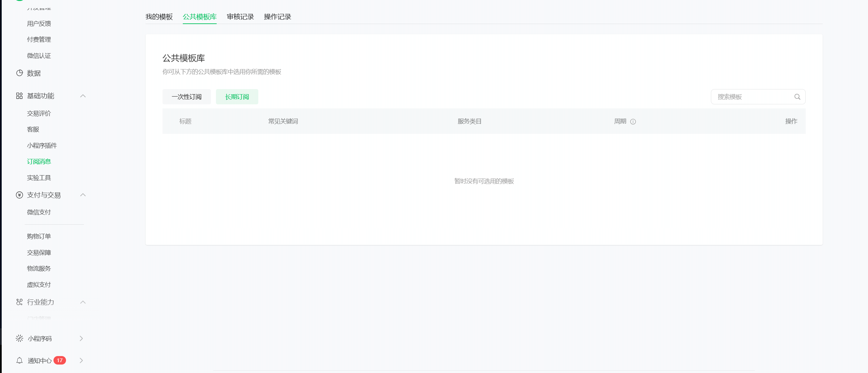The width and height of the screenshot is (868, 373).
Task: Collapse the 支付与交易 section
Action: pos(83,195)
